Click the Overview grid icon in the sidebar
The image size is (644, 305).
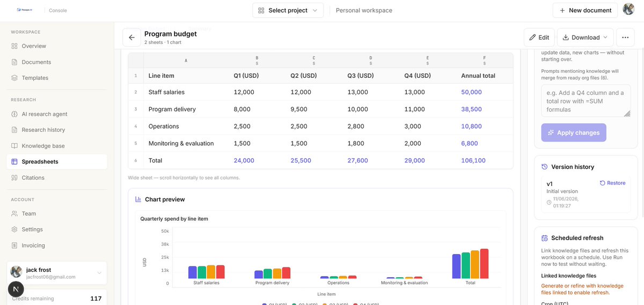click(14, 46)
